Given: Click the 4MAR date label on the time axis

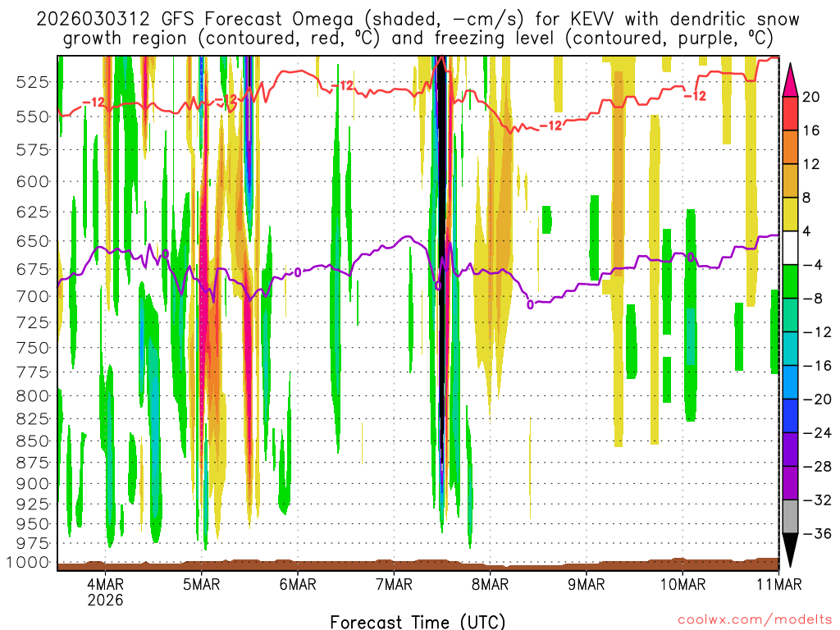Looking at the screenshot, I should click(x=106, y=583).
